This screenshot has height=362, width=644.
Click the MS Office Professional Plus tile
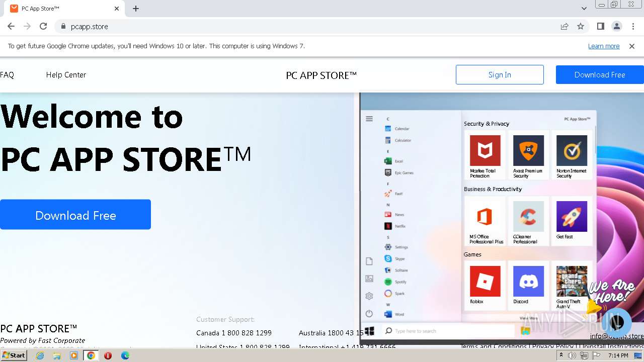pyautogui.click(x=485, y=221)
